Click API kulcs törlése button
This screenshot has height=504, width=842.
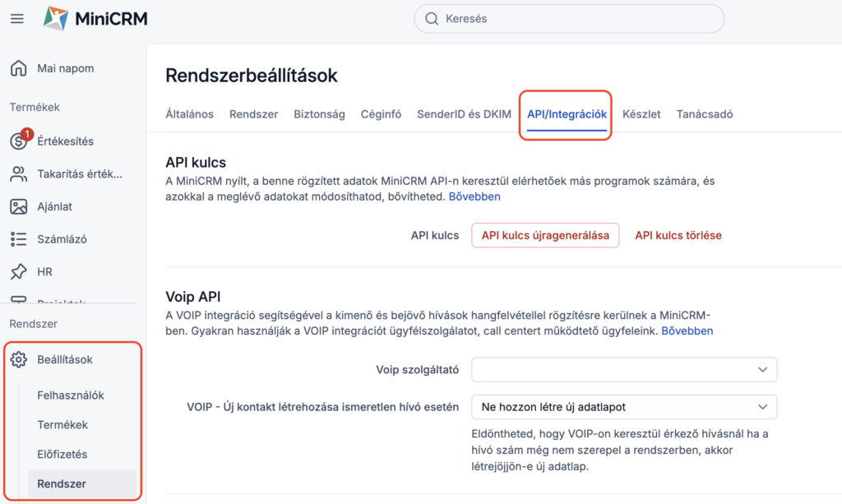coord(678,235)
